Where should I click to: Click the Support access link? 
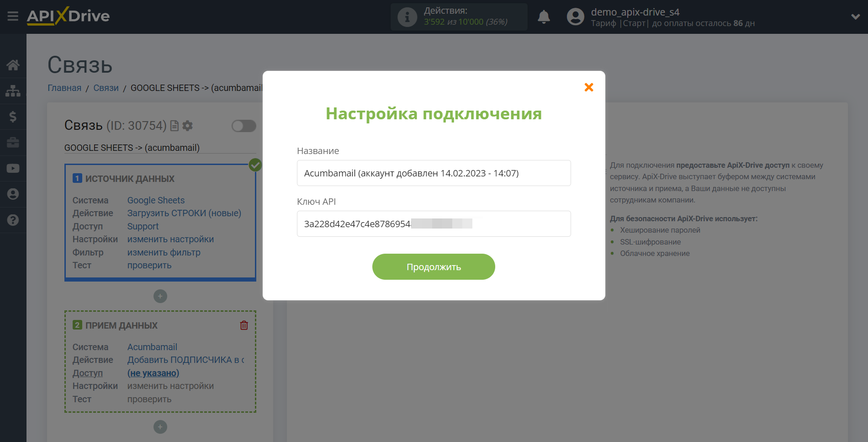pyautogui.click(x=143, y=226)
